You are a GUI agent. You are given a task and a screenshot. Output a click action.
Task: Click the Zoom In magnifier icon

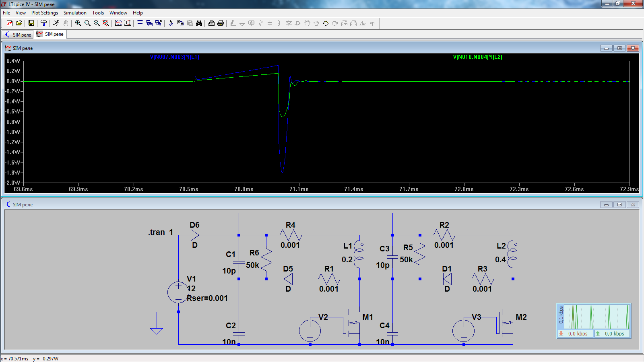(x=78, y=23)
